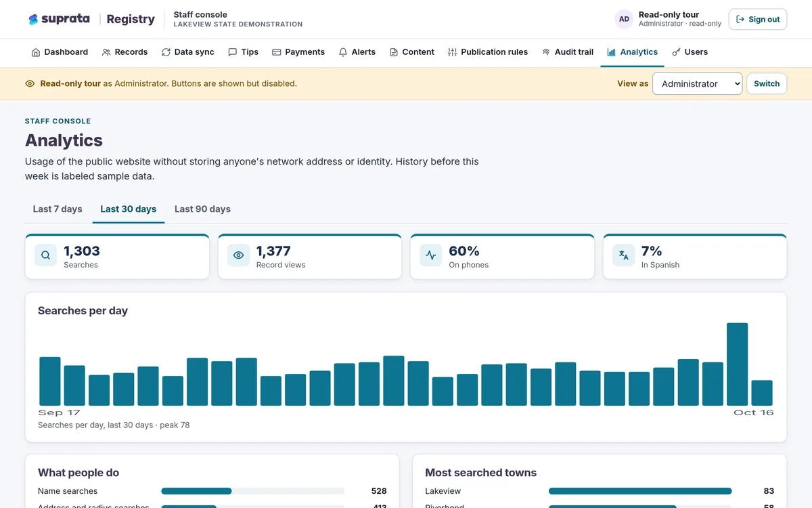Click the Name searches progress bar
Viewport: 812px width, 508px height.
[252, 491]
